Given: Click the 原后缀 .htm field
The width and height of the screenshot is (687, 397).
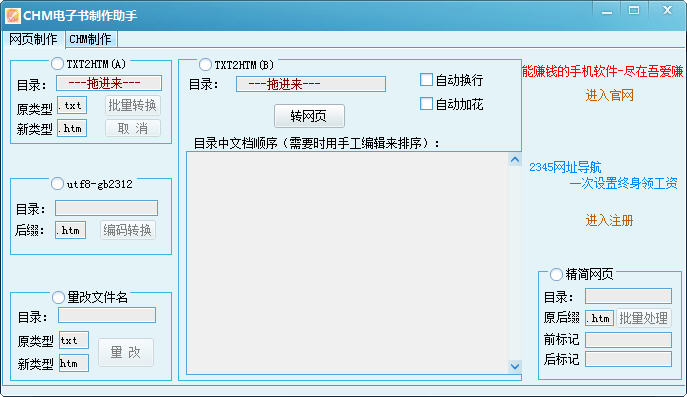Looking at the screenshot, I should [x=599, y=318].
